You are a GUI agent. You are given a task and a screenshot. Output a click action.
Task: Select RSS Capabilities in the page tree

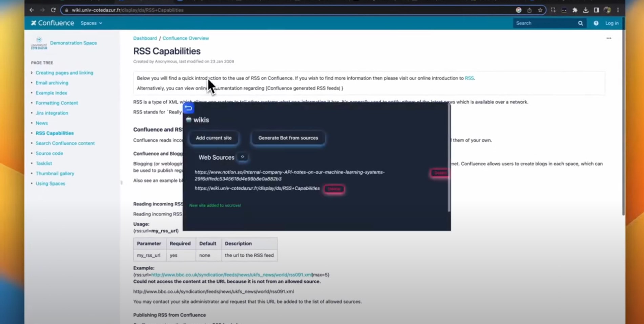[55, 133]
